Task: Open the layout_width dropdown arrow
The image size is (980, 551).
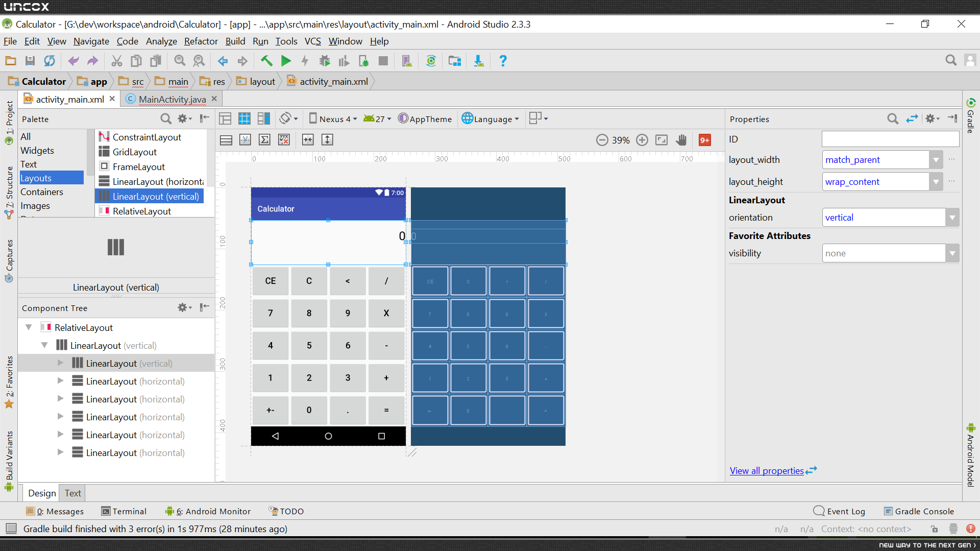Action: pos(936,160)
